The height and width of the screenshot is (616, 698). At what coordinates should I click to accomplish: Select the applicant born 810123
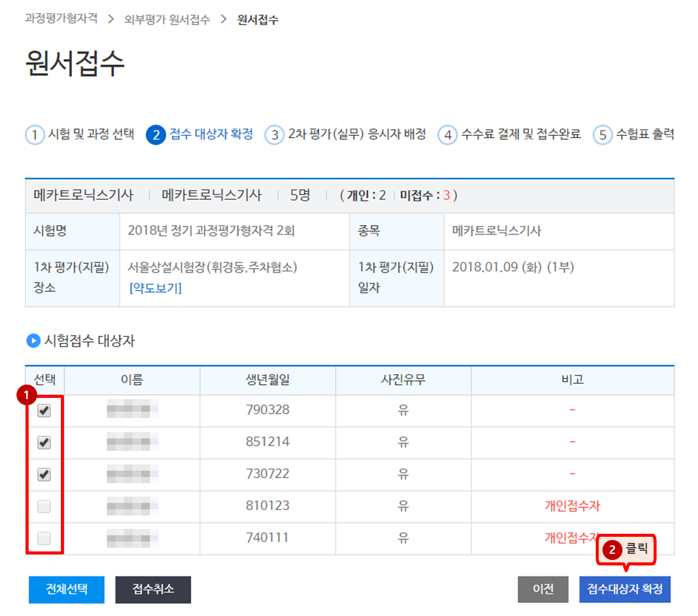click(x=44, y=506)
